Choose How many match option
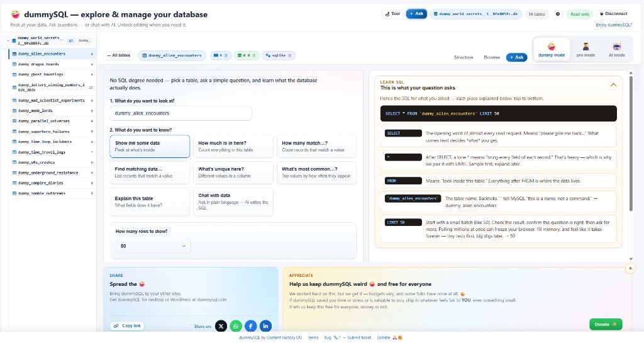The width and height of the screenshot is (644, 343). 317,146
